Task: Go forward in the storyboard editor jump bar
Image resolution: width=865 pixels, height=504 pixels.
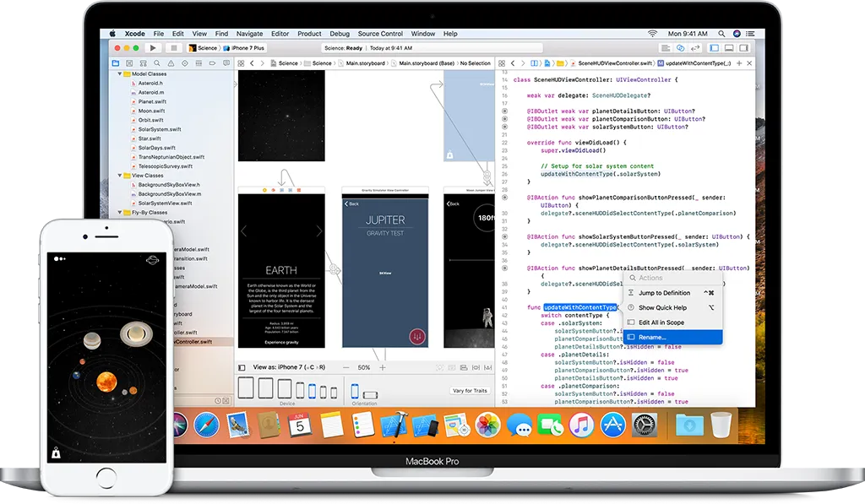Action: (262, 63)
